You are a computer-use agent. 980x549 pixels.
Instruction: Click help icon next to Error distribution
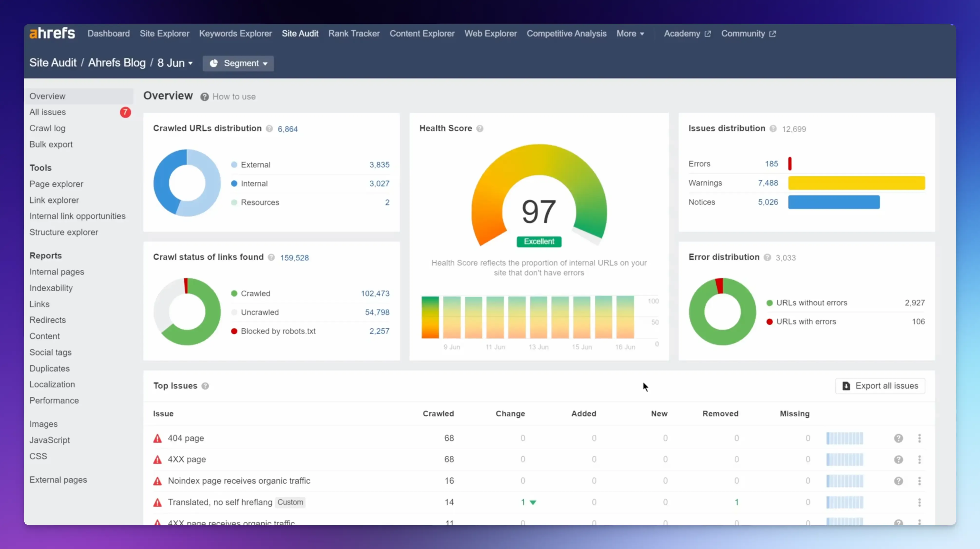point(767,258)
